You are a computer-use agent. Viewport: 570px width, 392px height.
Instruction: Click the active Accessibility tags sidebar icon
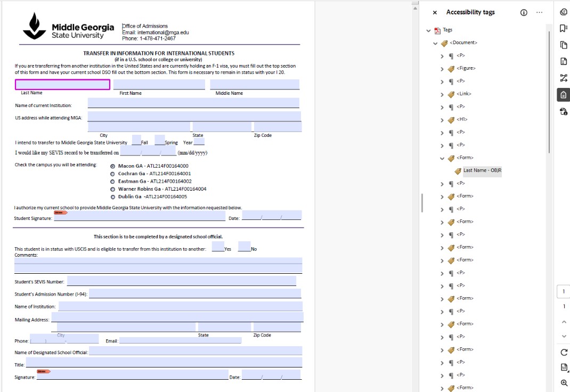coord(564,95)
